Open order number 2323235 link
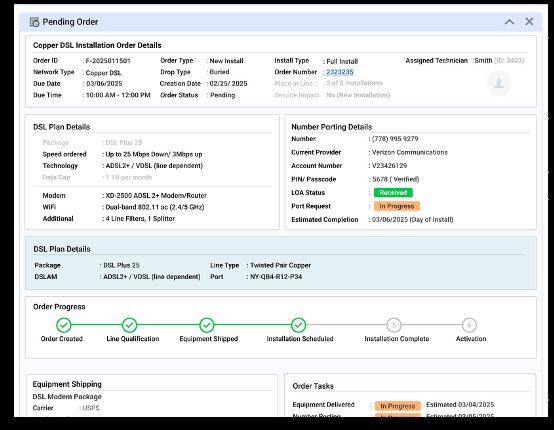This screenshot has width=554, height=430. 340,72
